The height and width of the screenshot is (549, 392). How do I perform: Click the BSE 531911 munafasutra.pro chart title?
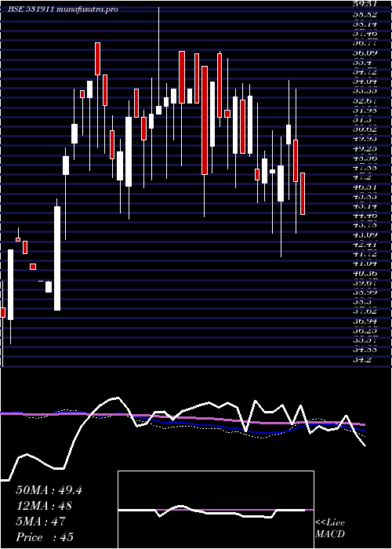tap(63, 9)
